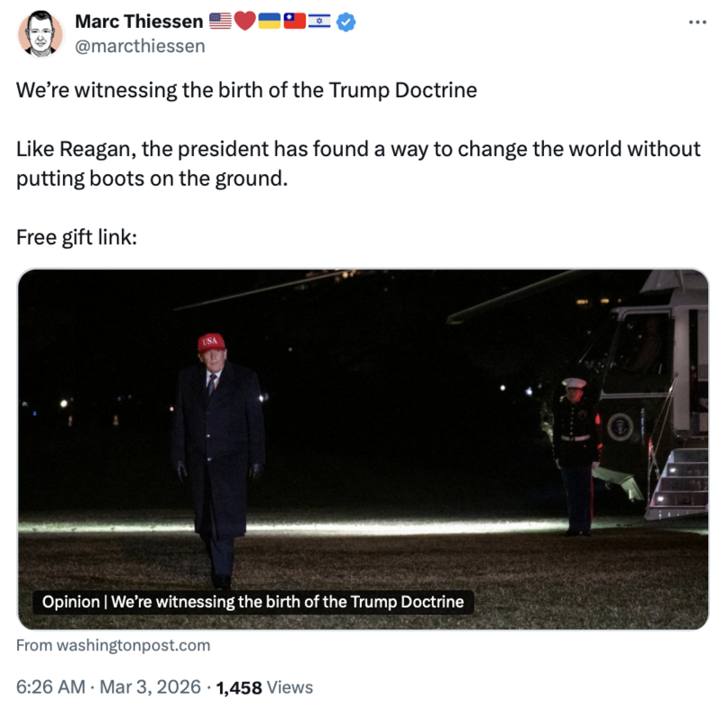728x708 pixels.
Task: Click the American flag emoji in the name
Action: coord(220,20)
